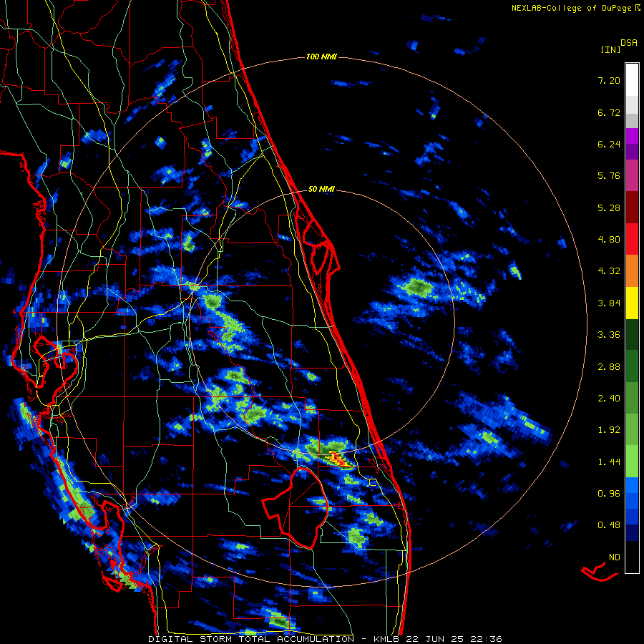Click the 5.28 legend value
The image size is (644, 644).
609,208
